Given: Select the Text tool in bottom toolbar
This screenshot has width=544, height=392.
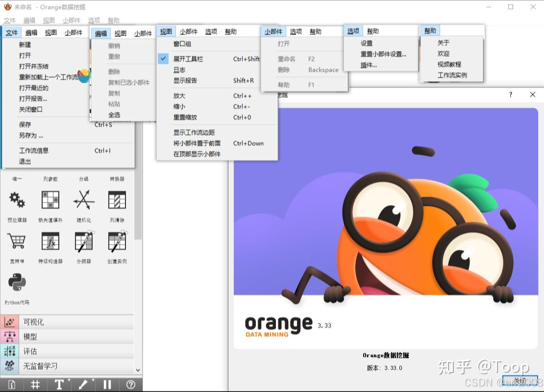Looking at the screenshot, I should pyautogui.click(x=59, y=385).
